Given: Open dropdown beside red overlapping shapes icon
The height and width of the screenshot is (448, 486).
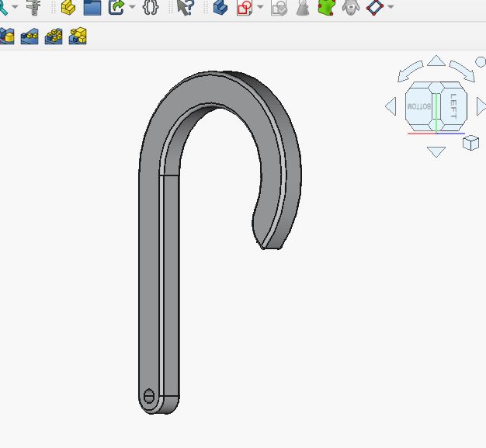Looking at the screenshot, I should 260,7.
